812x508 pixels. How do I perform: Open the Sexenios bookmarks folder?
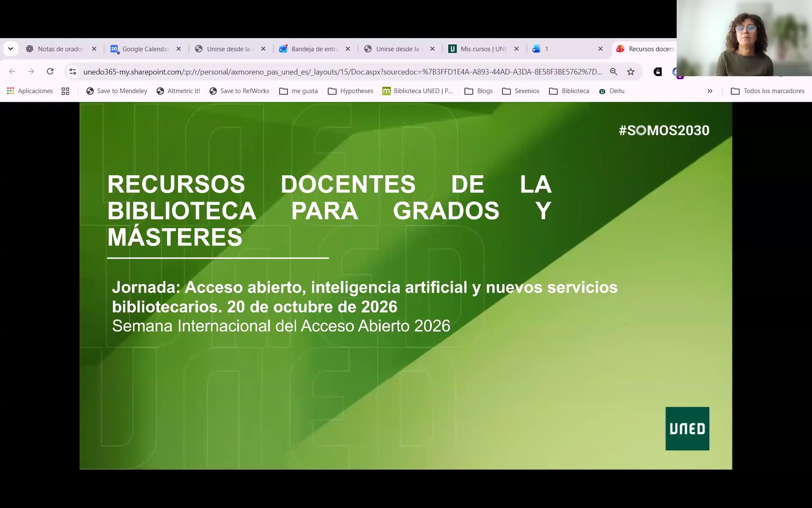click(521, 91)
